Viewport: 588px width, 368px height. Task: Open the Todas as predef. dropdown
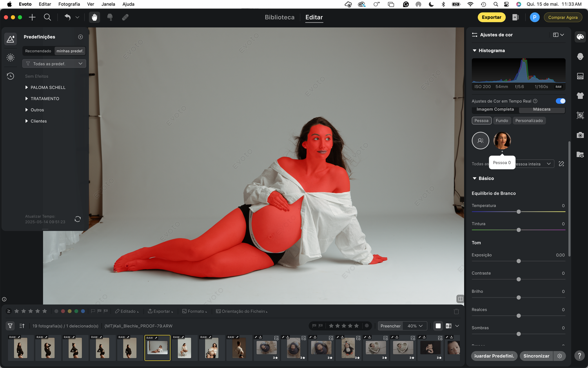pyautogui.click(x=54, y=64)
